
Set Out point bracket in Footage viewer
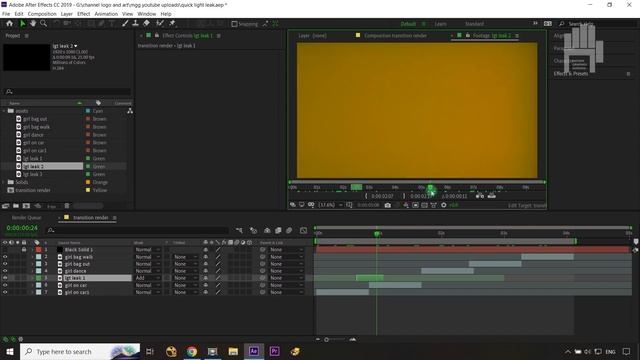pos(404,196)
